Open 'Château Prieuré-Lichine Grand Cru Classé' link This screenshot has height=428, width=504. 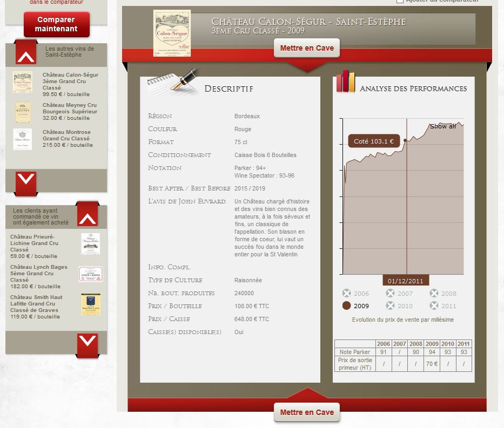pos(34,243)
